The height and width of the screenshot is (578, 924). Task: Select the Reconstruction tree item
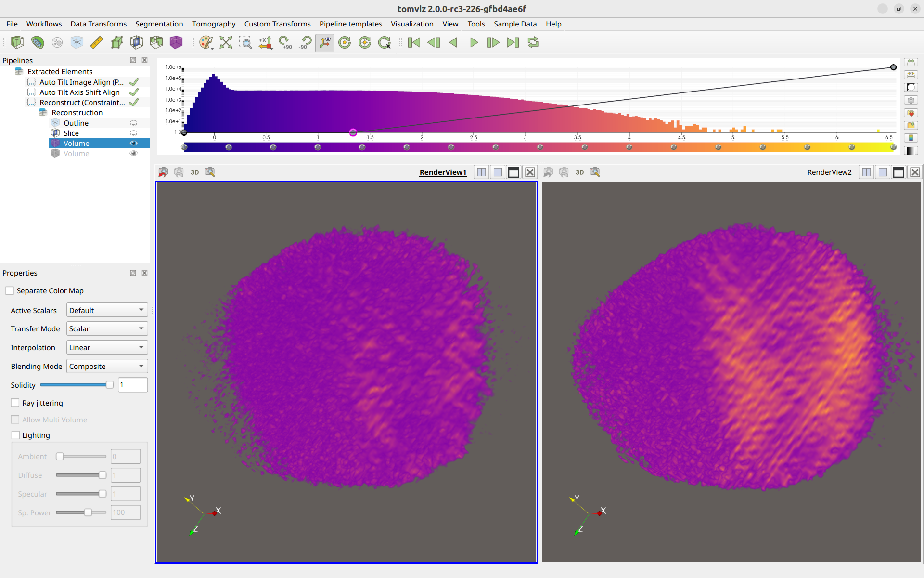tap(77, 113)
